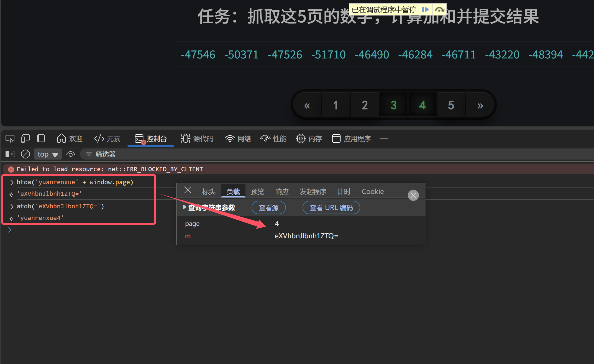
Task: Click the next page » arrow
Action: coord(480,105)
